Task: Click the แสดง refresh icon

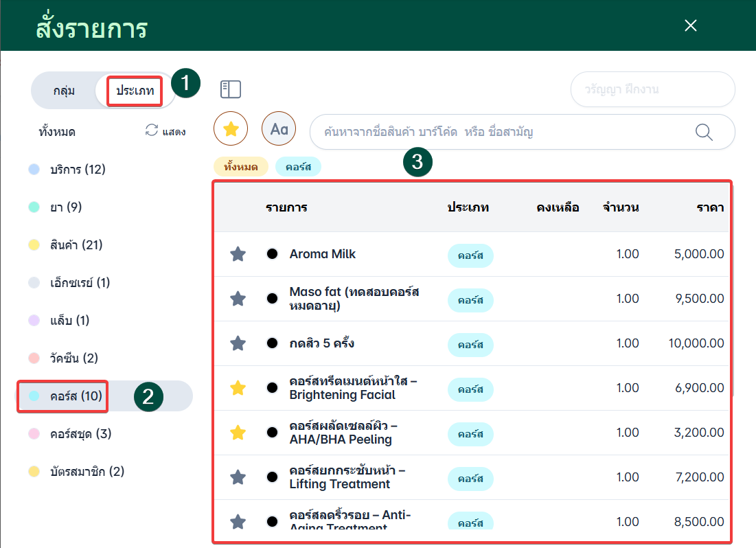Action: [152, 130]
